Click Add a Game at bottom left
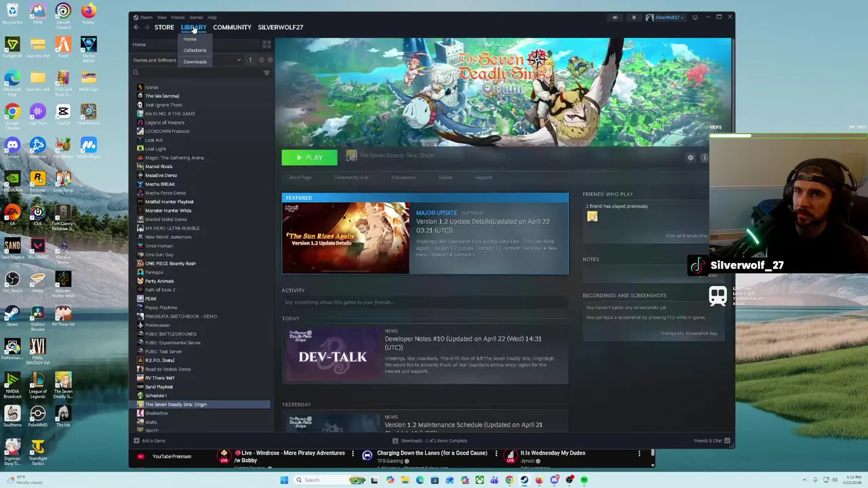Viewport: 868px width, 488px height. pyautogui.click(x=149, y=441)
